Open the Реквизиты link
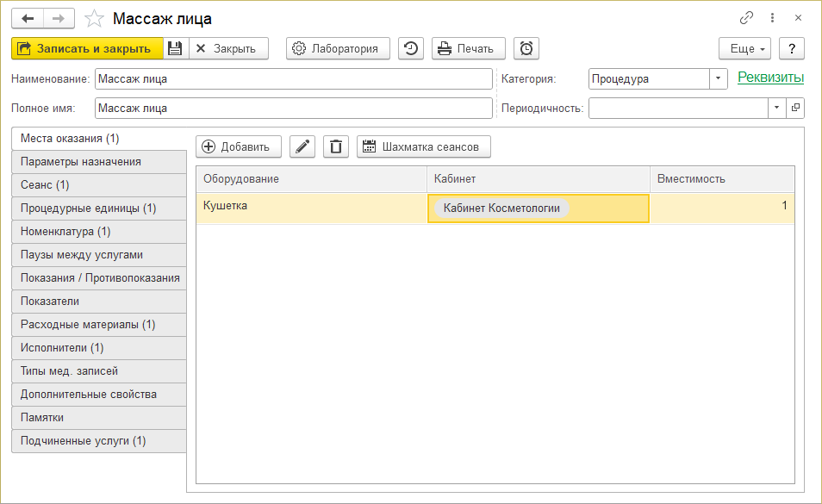Viewport: 822px width, 504px height. coord(770,78)
